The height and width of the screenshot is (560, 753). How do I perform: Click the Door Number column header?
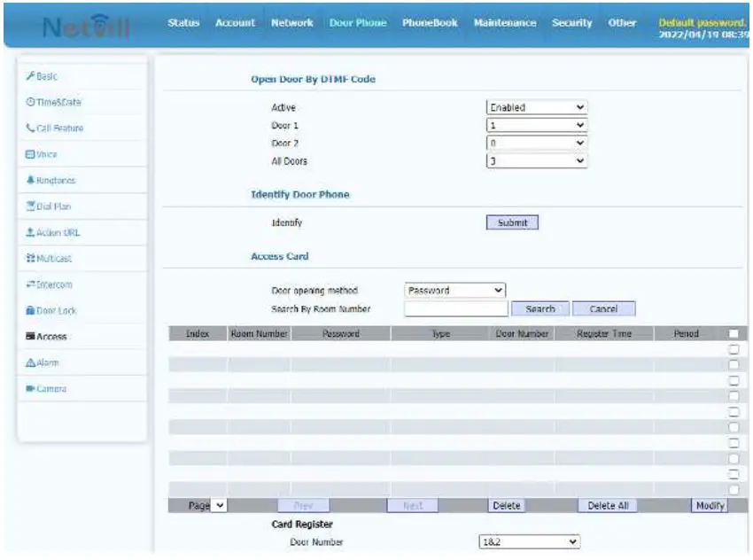[x=522, y=334]
